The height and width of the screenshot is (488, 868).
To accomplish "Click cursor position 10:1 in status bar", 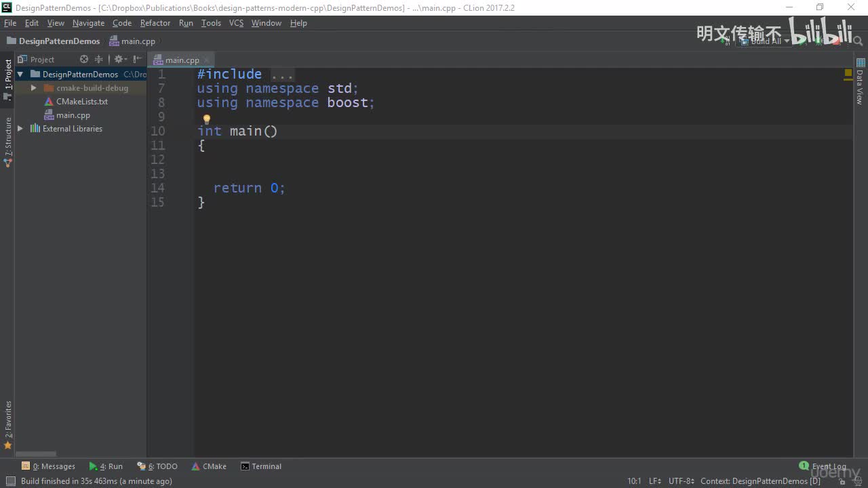I will (634, 481).
